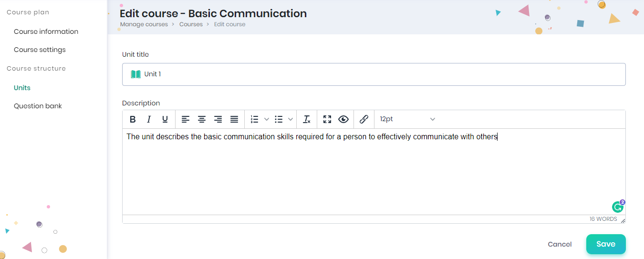644x259 pixels.
Task: Clear formatting from the description
Action: (307, 119)
